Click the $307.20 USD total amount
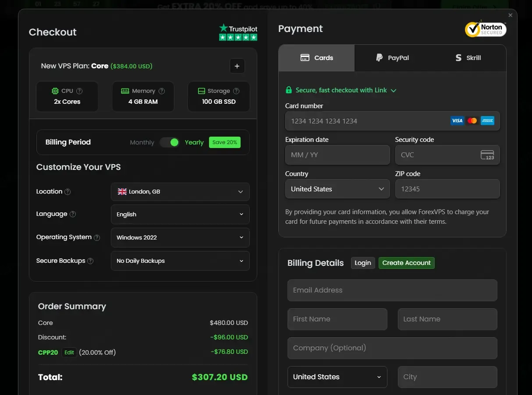The width and height of the screenshot is (532, 395). pyautogui.click(x=220, y=377)
